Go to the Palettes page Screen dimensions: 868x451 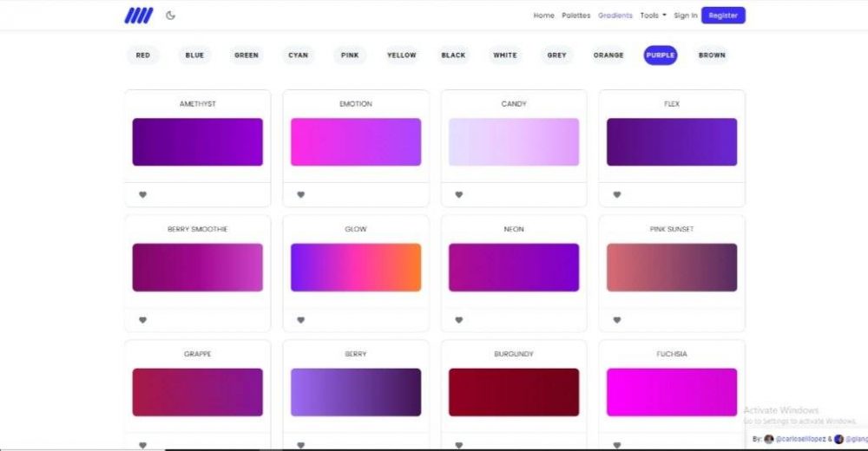tap(575, 16)
